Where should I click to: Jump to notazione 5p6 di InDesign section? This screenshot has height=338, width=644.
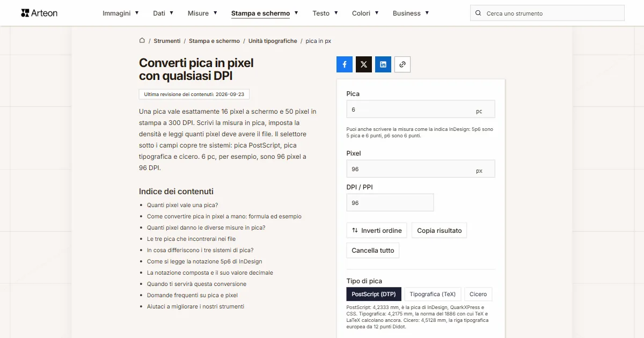point(204,261)
